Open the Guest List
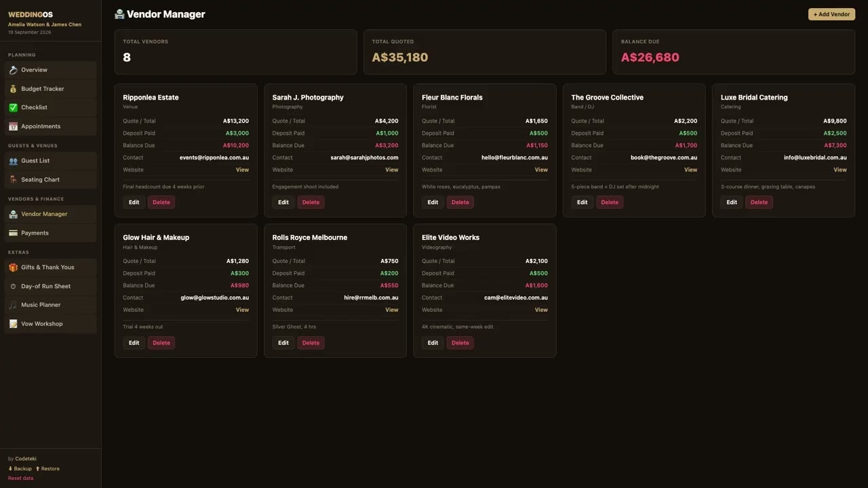 [x=50, y=161]
